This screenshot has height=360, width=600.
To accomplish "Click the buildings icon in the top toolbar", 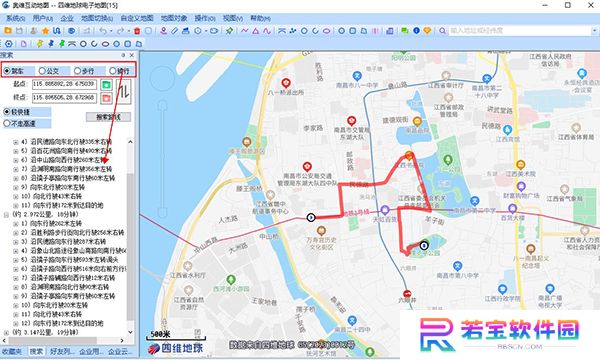I will tap(390, 31).
